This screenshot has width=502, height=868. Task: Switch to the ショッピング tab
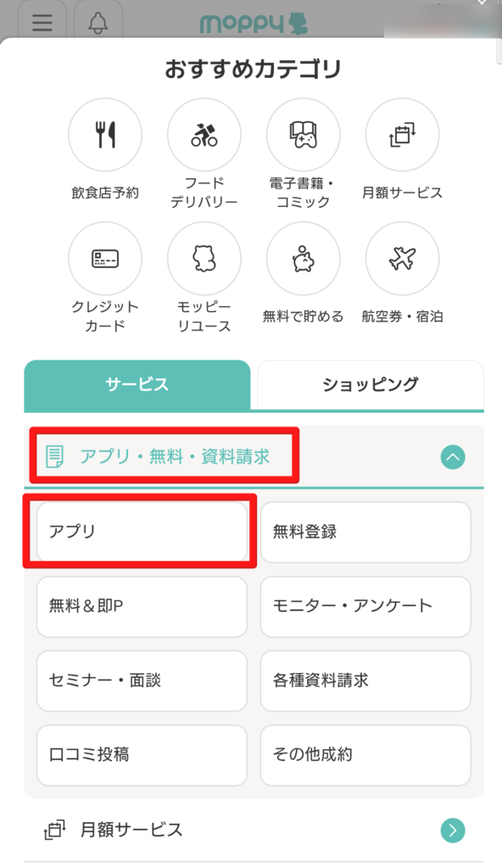pos(367,386)
